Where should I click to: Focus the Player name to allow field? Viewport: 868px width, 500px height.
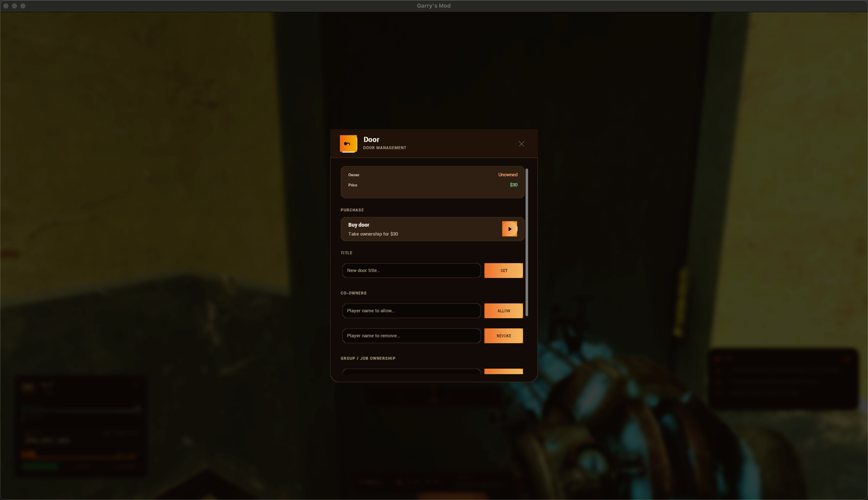411,311
